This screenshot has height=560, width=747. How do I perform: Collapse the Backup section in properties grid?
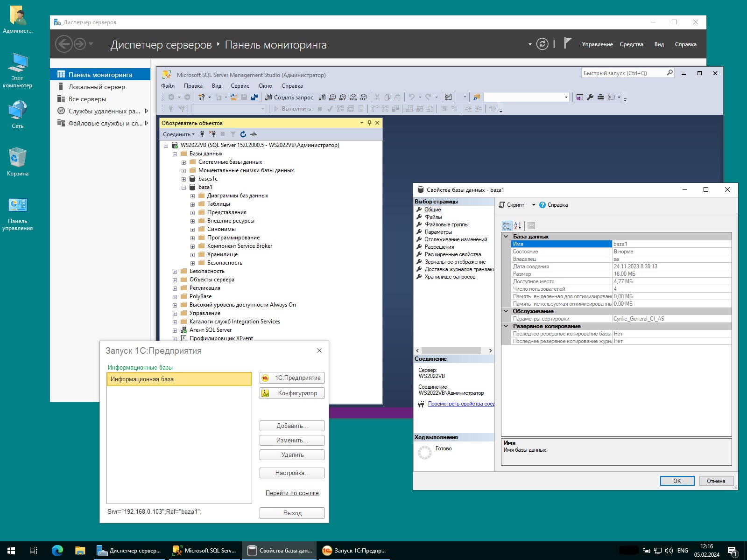click(506, 326)
